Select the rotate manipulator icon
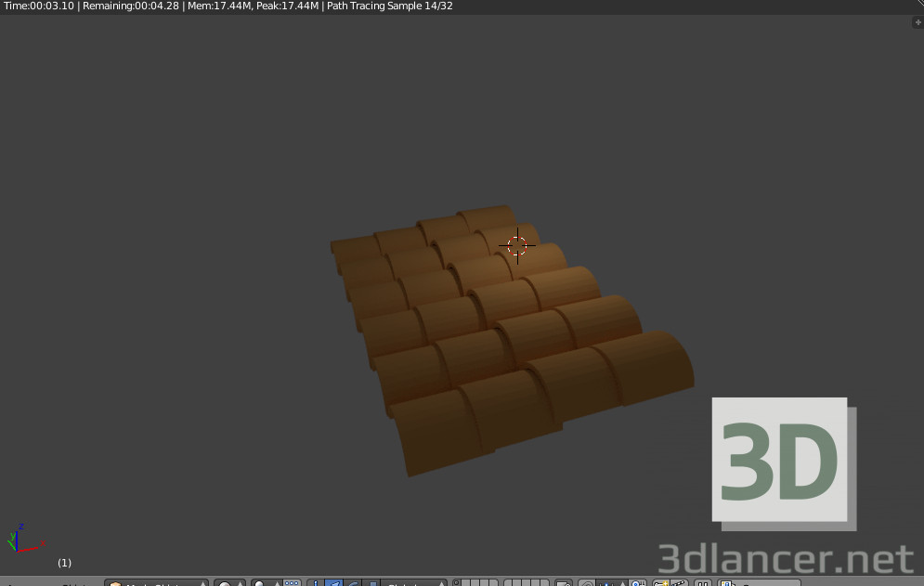 [353, 583]
